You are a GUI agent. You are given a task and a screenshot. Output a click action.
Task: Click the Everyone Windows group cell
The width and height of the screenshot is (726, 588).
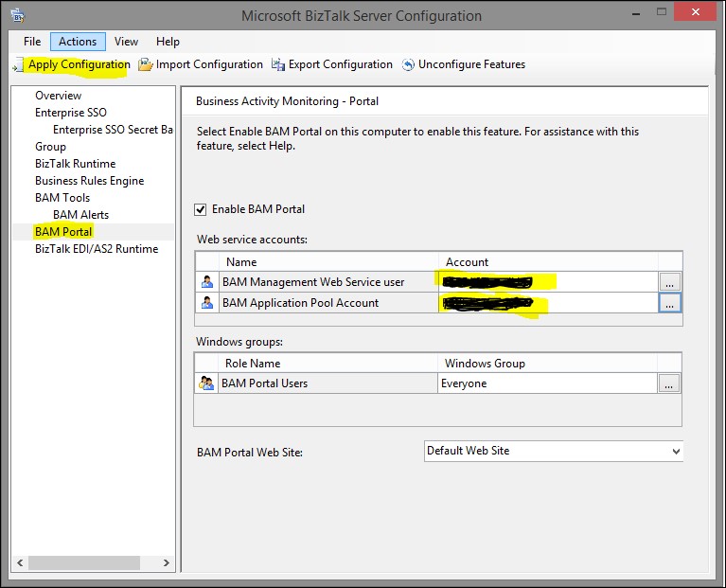click(x=547, y=383)
